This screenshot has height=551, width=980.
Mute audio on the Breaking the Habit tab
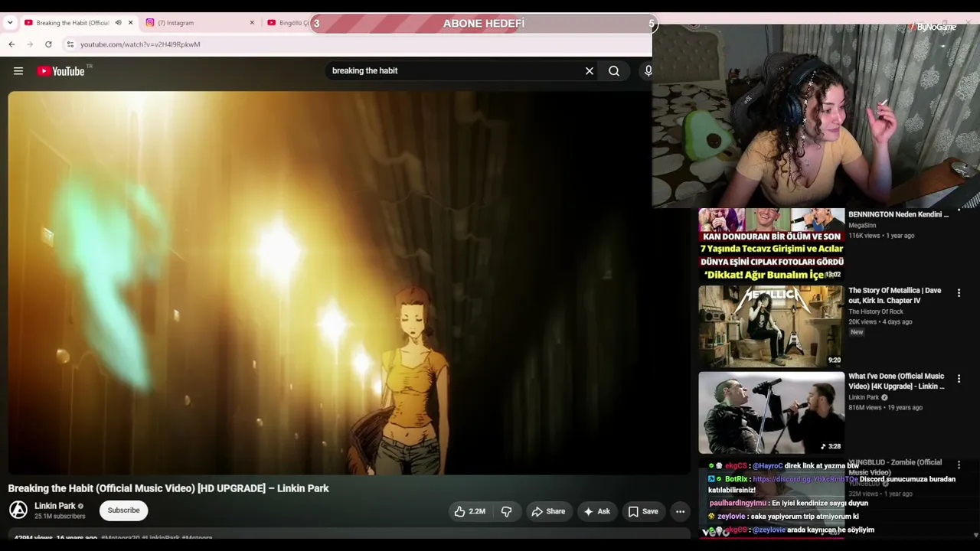tap(118, 23)
